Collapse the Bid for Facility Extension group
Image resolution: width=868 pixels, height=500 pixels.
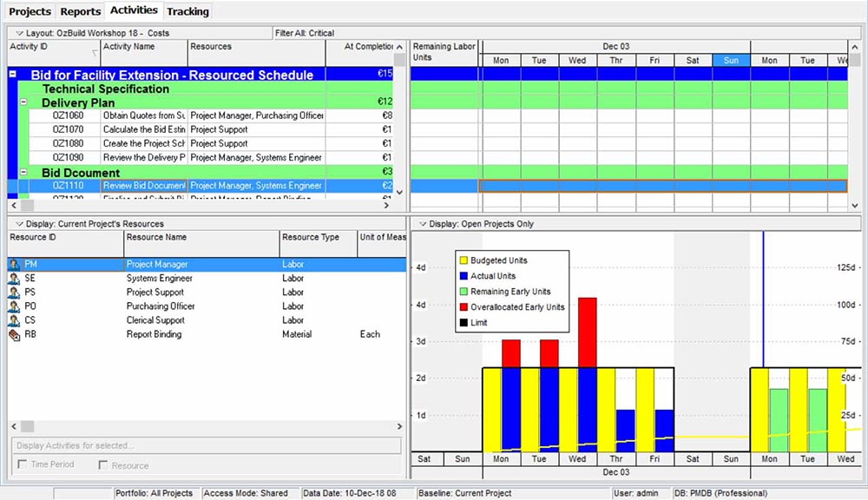coord(12,75)
